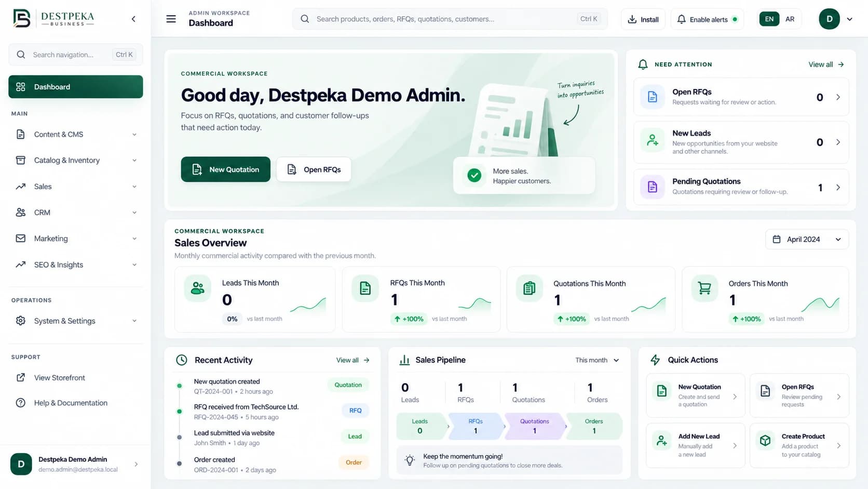Screen dimensions: 868x489
Task: Select the RFQs pipeline stage
Action: 476,426
